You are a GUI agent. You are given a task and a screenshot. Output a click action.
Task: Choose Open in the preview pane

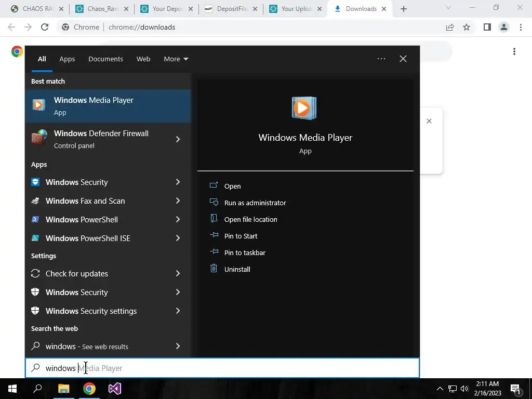(x=232, y=187)
